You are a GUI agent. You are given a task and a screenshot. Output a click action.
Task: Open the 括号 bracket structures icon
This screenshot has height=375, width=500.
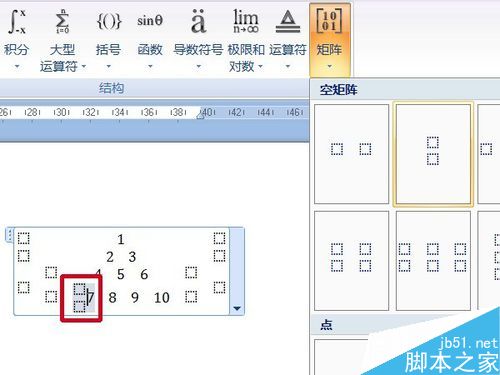109,21
